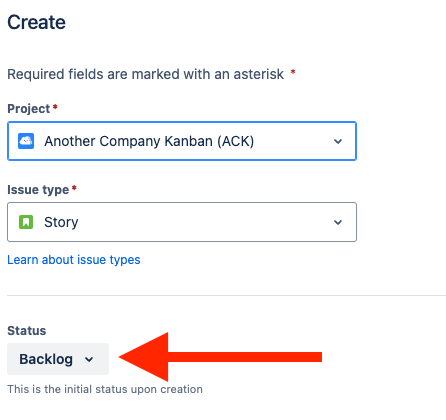Viewport: 446px width, 420px height.
Task: Click the chevron in Project field
Action: pyautogui.click(x=338, y=141)
